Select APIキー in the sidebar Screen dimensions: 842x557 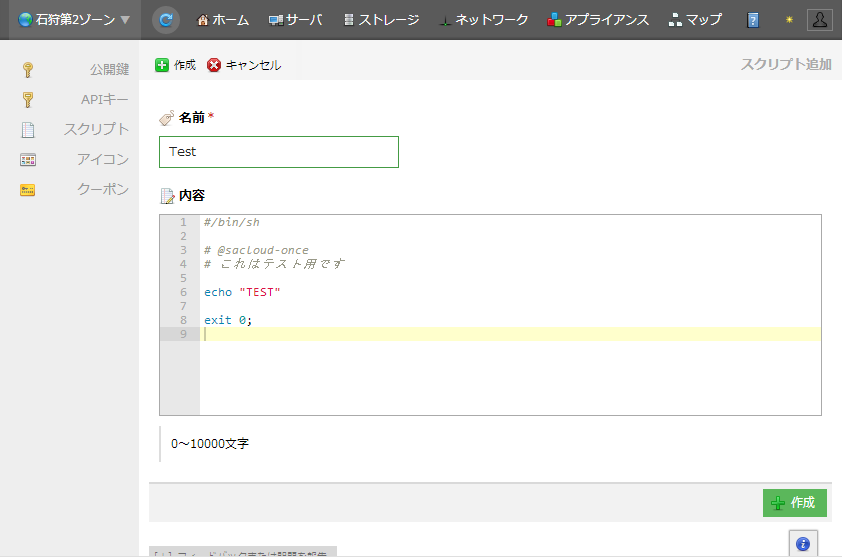pos(104,99)
